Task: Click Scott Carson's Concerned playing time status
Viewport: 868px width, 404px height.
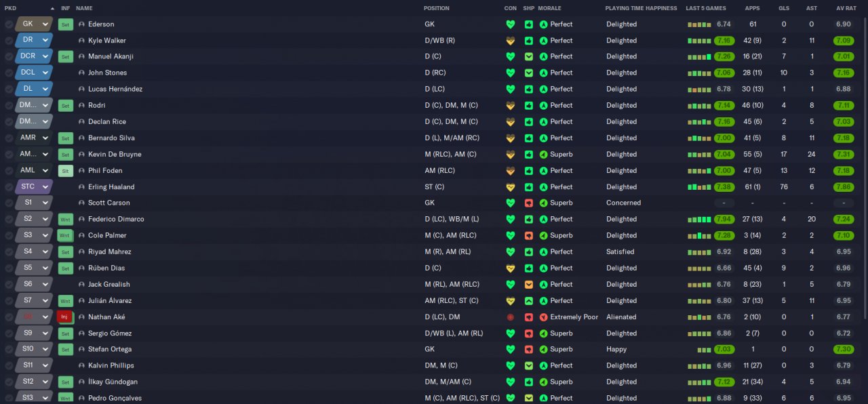Action: [623, 203]
